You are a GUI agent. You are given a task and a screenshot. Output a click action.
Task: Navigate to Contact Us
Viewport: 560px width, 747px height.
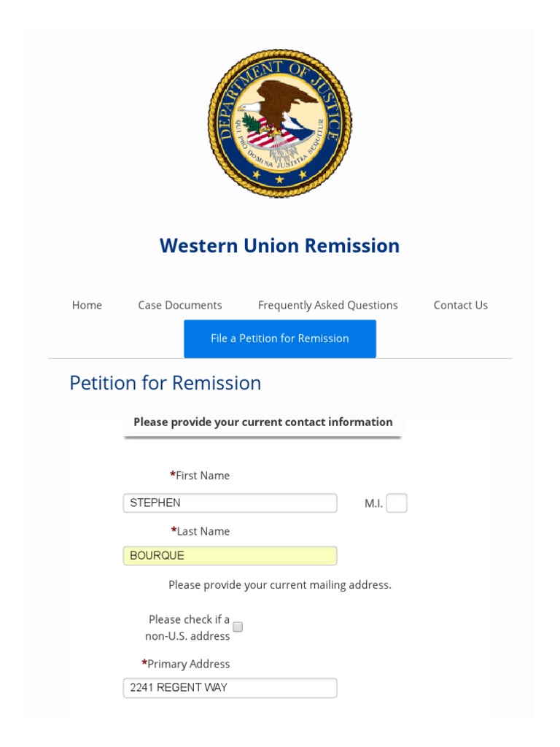[x=460, y=305]
